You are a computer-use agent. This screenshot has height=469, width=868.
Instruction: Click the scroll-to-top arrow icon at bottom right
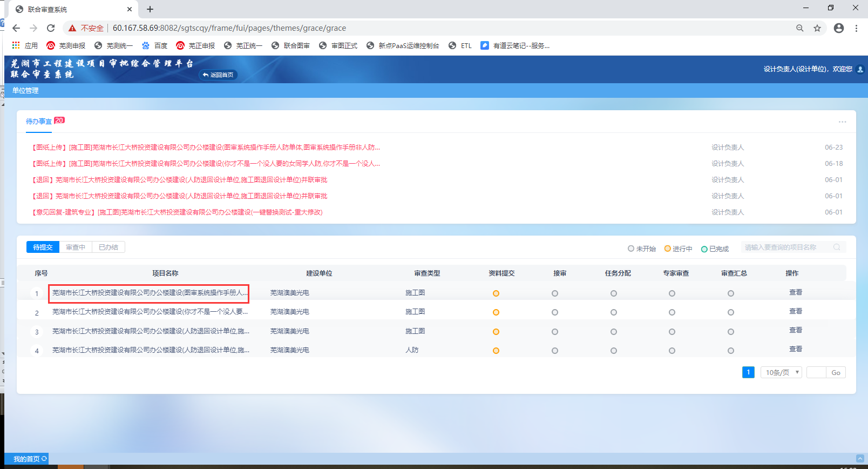860,459
